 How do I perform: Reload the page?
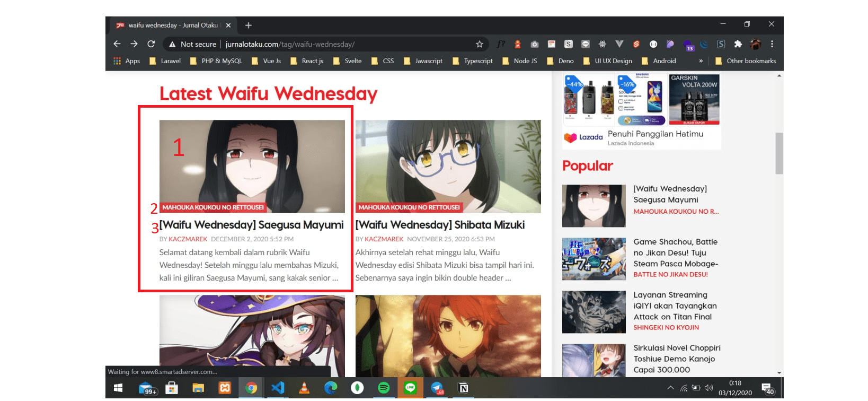[x=151, y=44]
